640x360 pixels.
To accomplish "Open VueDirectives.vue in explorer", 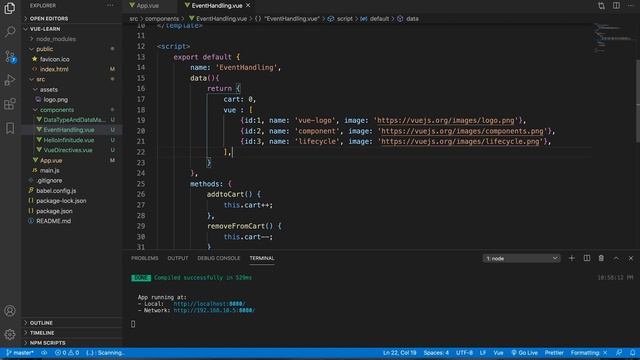I will (x=68, y=150).
